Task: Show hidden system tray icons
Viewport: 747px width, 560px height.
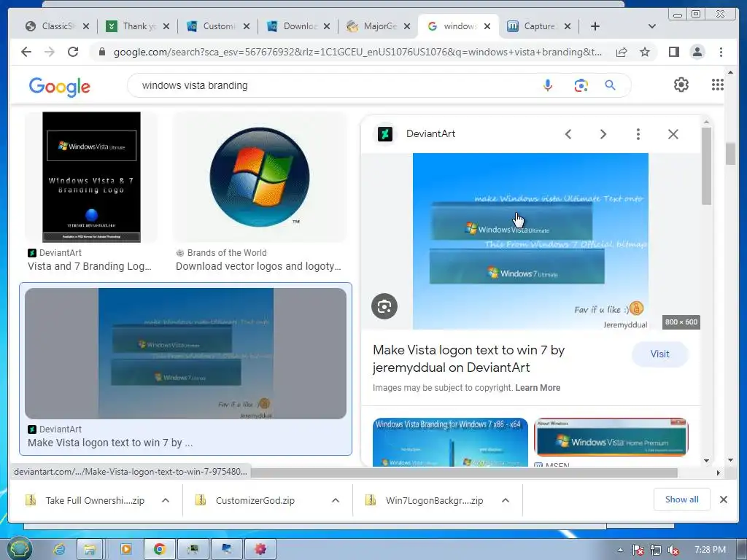Action: click(620, 550)
